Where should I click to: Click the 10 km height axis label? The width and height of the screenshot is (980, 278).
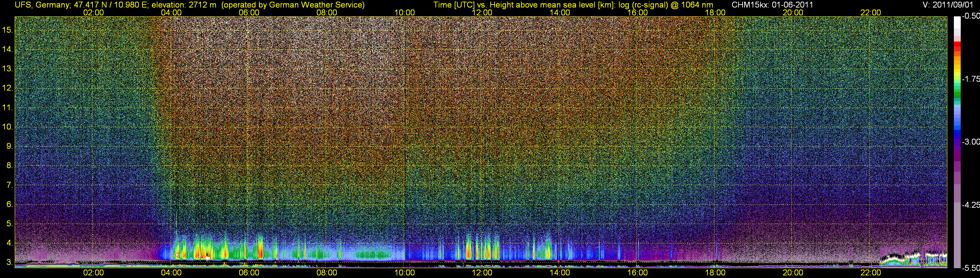8,127
